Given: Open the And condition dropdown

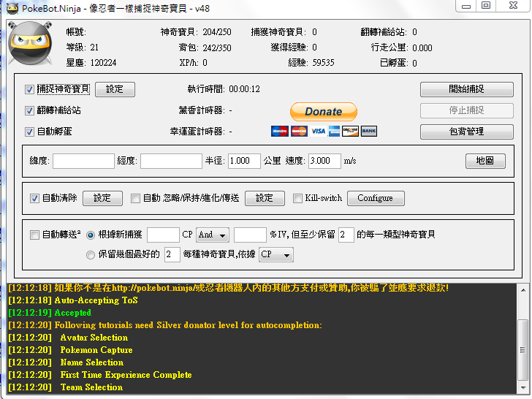Looking at the screenshot, I should tap(213, 235).
